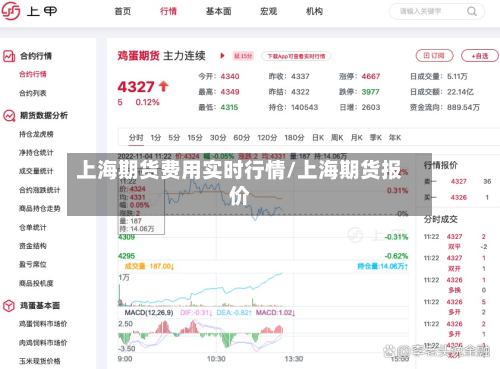This screenshot has height=369, width=500.
Task: Click the red site logo icon
Action: [11, 11]
